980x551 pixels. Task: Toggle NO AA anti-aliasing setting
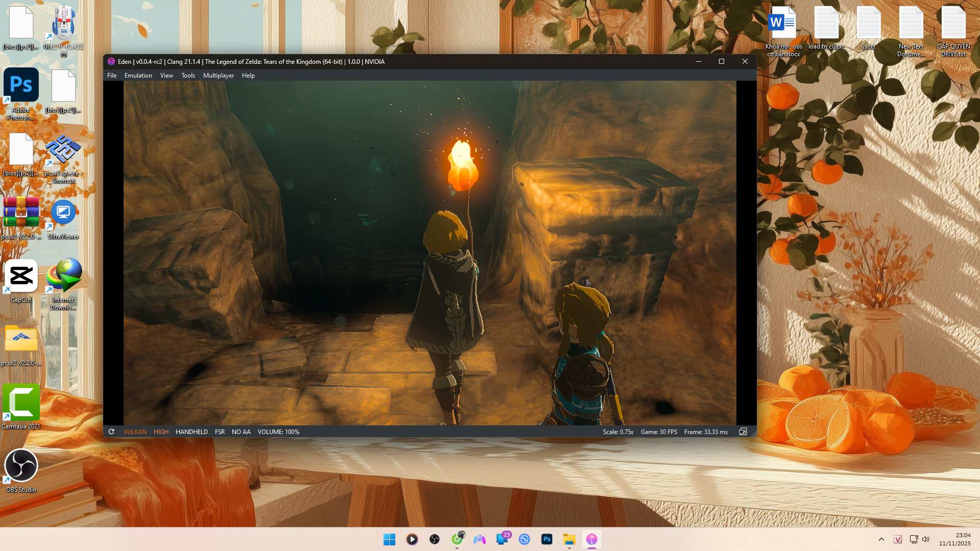tap(241, 432)
